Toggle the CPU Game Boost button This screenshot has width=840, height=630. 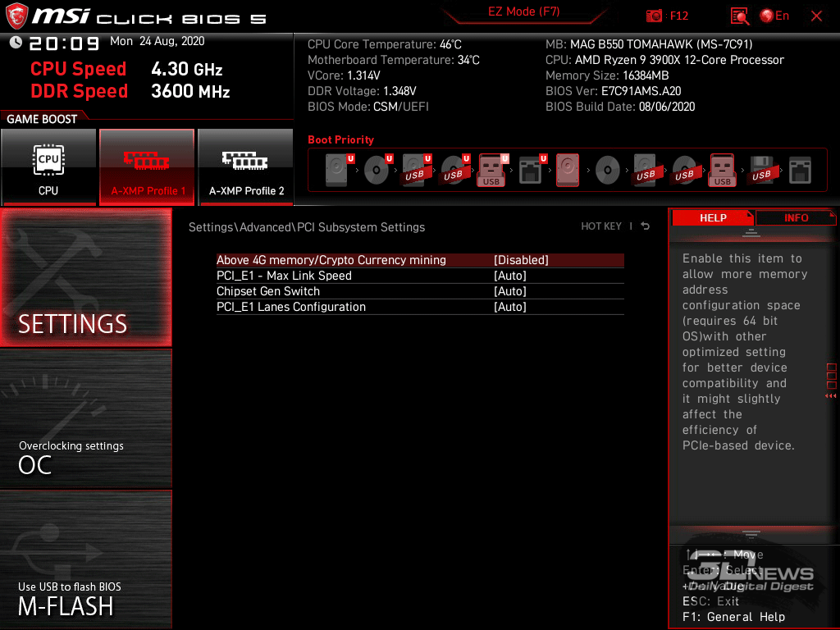[48, 167]
